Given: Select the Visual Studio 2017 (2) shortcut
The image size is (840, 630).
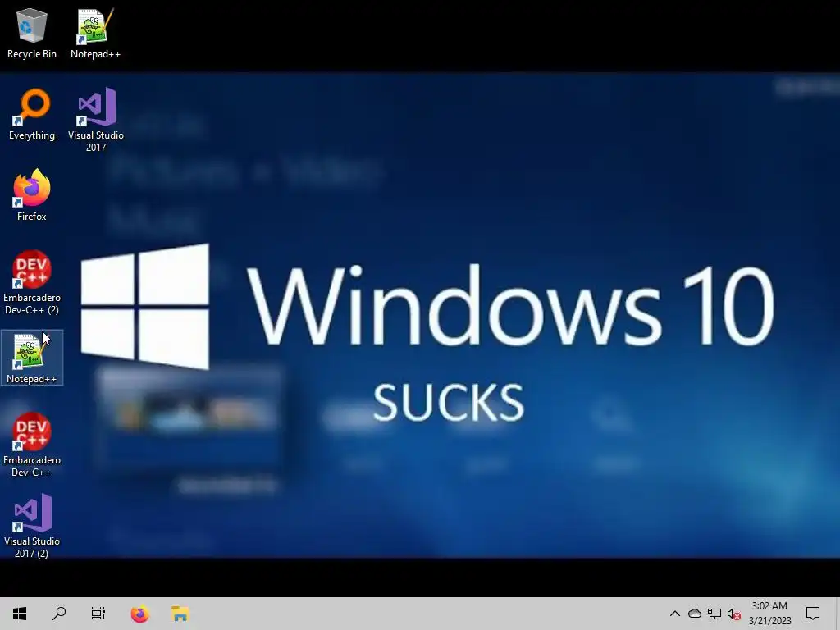Looking at the screenshot, I should pos(32,526).
